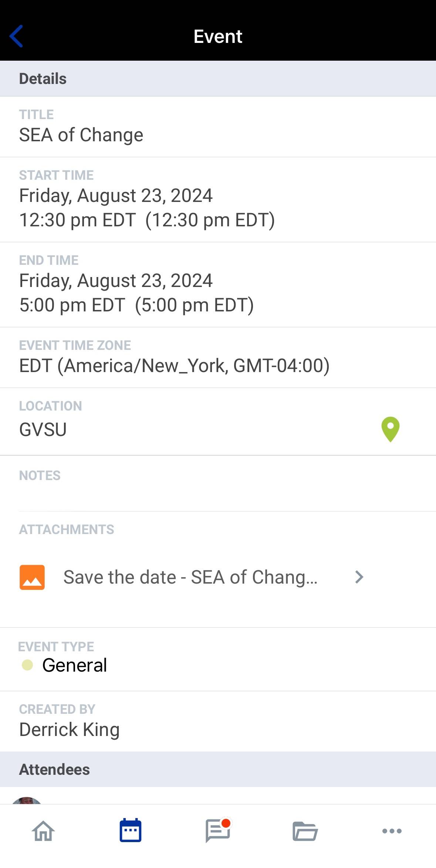Screen dimensions: 436x868
Task: Open the Calendar tab icon
Action: tap(131, 831)
